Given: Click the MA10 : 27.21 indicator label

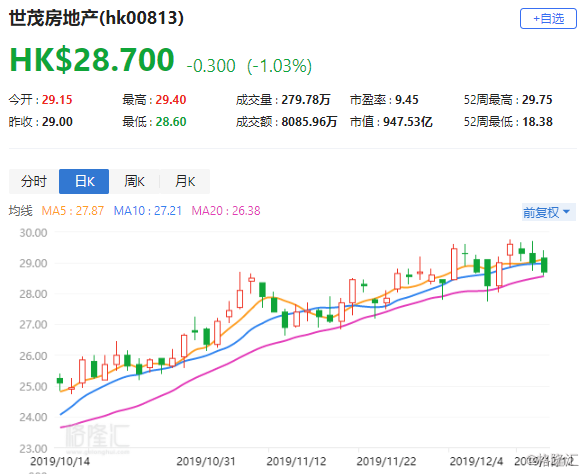Looking at the screenshot, I should click(x=148, y=211).
